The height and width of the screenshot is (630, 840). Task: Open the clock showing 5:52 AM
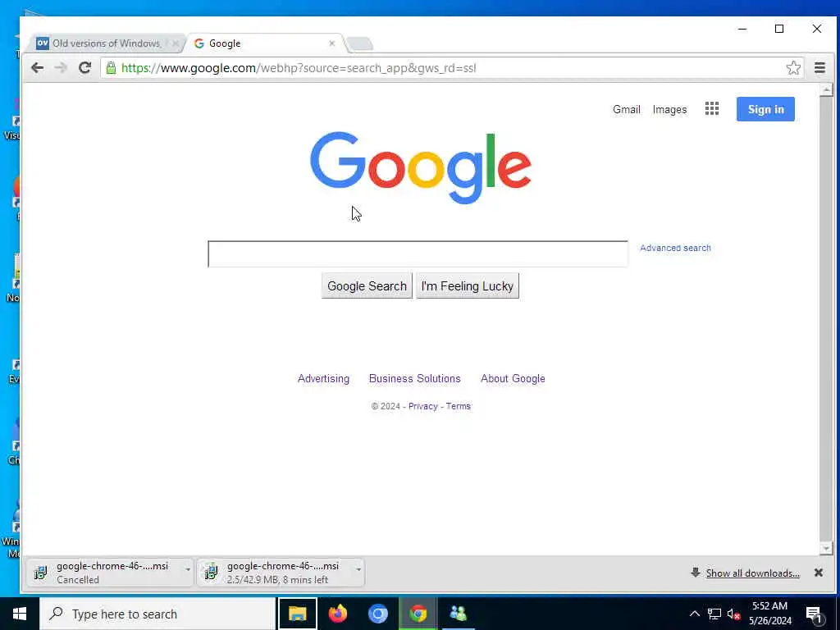tap(769, 614)
